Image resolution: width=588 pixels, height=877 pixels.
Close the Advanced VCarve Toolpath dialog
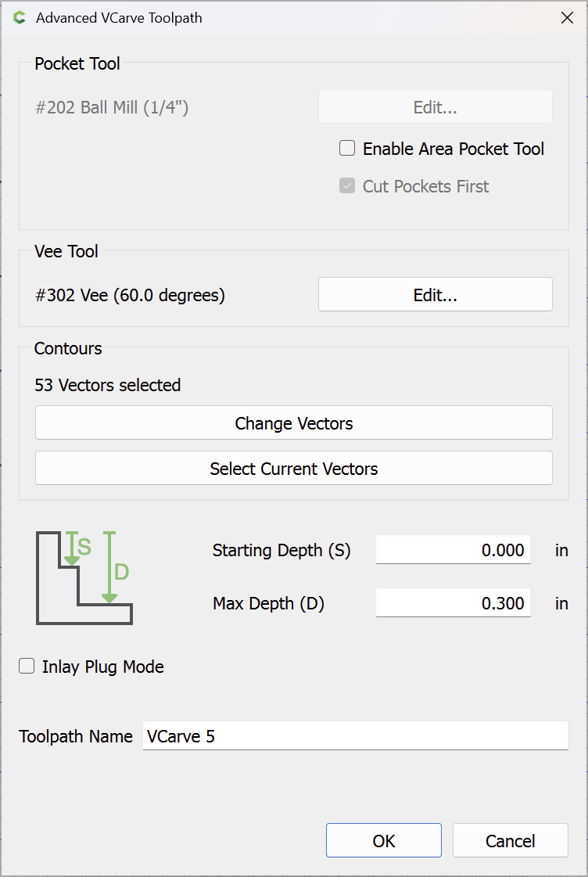pyautogui.click(x=567, y=18)
